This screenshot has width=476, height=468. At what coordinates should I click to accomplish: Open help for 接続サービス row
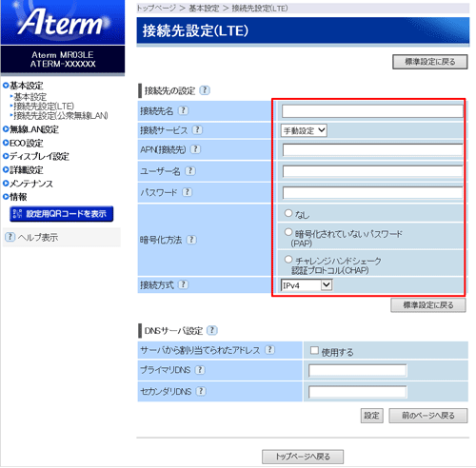(197, 129)
